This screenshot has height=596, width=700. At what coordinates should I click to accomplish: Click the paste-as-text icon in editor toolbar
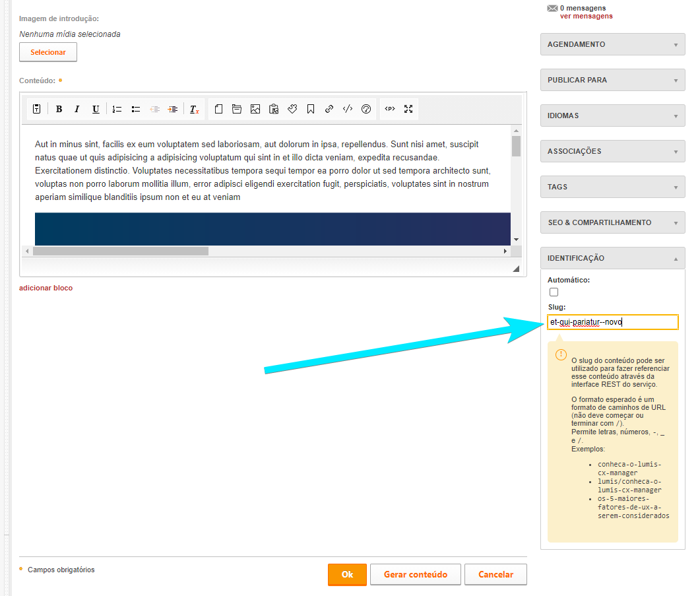point(36,109)
